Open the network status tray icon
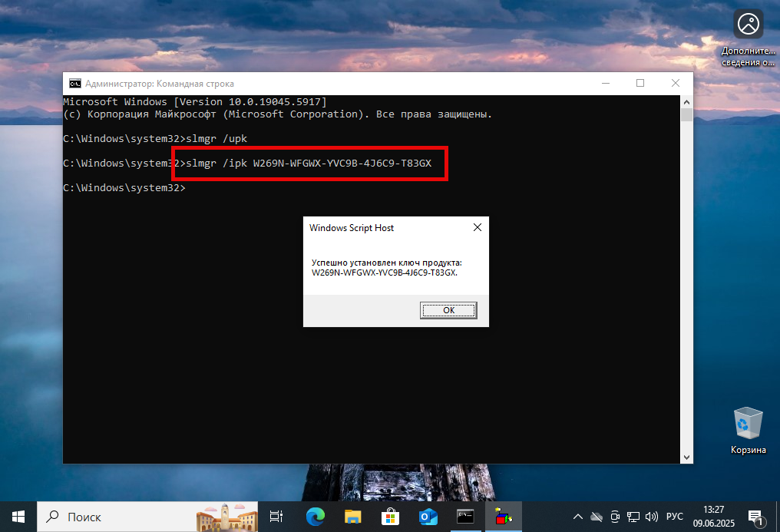The height and width of the screenshot is (532, 780). coord(633,517)
